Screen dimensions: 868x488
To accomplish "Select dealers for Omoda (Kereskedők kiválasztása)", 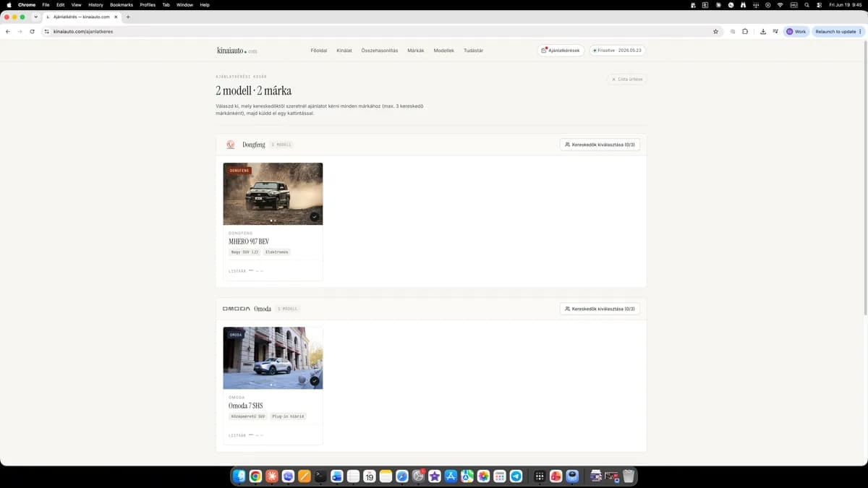I will point(600,309).
